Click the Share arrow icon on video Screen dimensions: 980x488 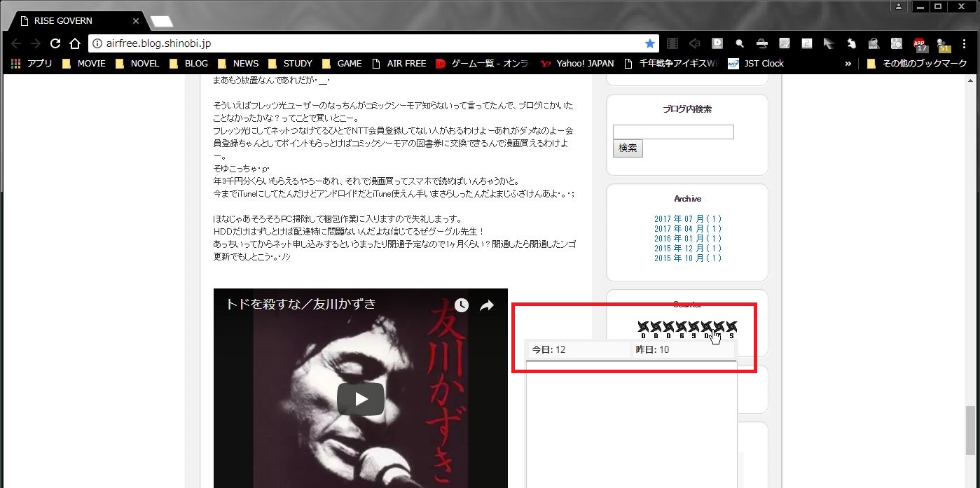[x=487, y=305]
